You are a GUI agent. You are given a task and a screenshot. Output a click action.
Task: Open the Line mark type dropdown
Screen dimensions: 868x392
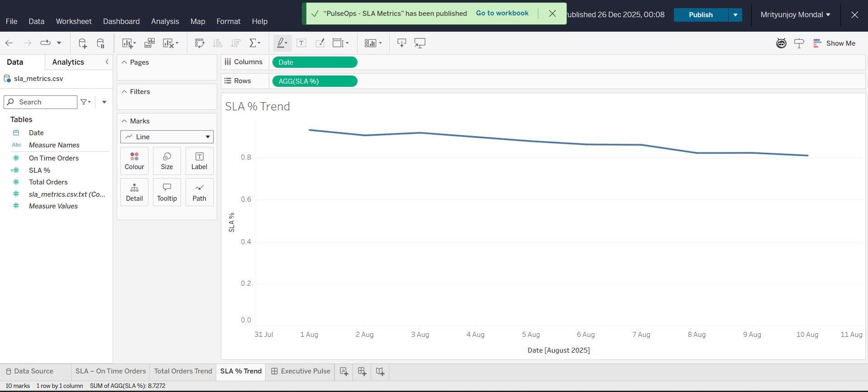click(167, 137)
